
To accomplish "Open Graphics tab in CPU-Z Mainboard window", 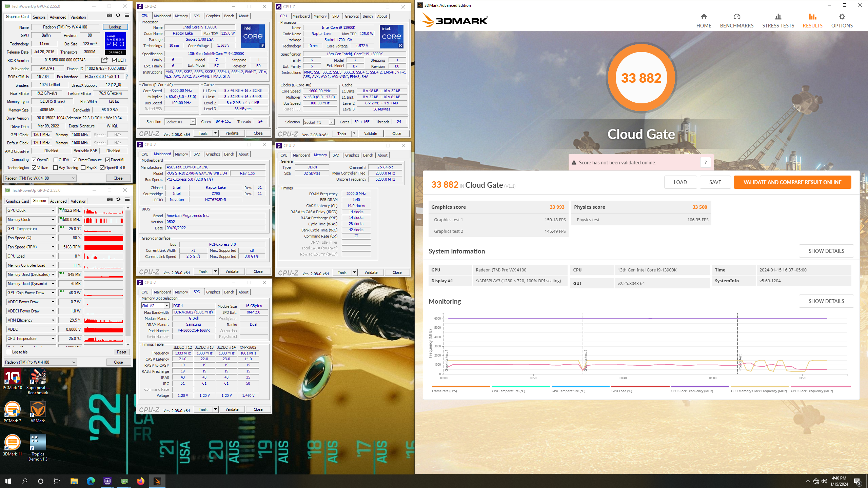I will tap(213, 154).
